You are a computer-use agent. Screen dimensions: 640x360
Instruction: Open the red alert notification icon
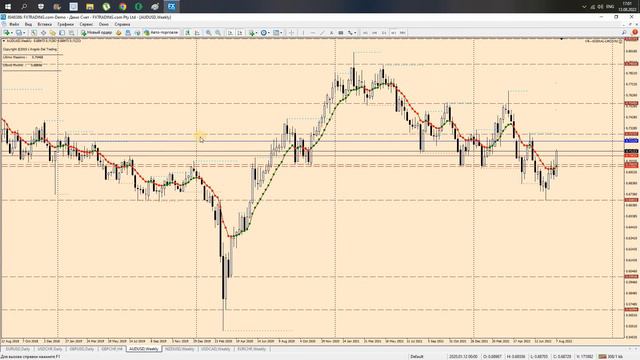pyautogui.click(x=635, y=33)
